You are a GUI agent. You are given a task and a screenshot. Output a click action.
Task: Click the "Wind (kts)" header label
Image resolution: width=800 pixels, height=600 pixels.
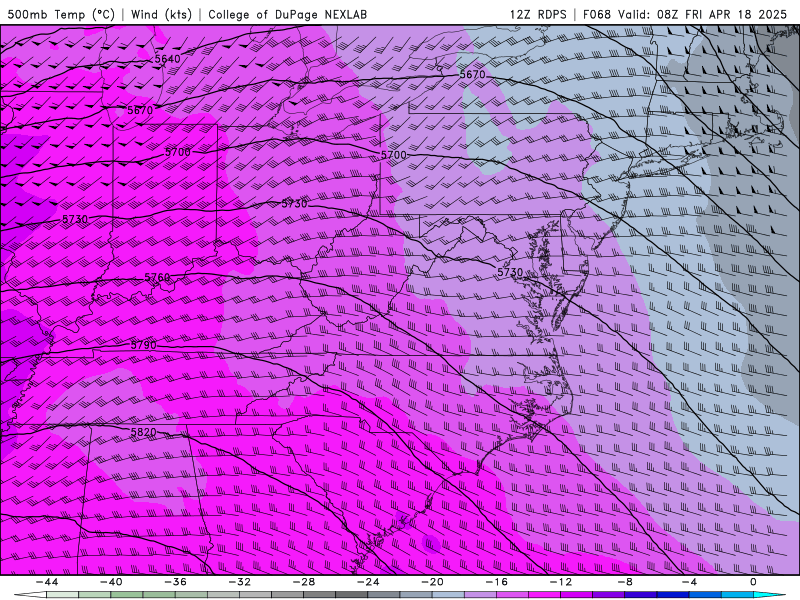tap(161, 15)
